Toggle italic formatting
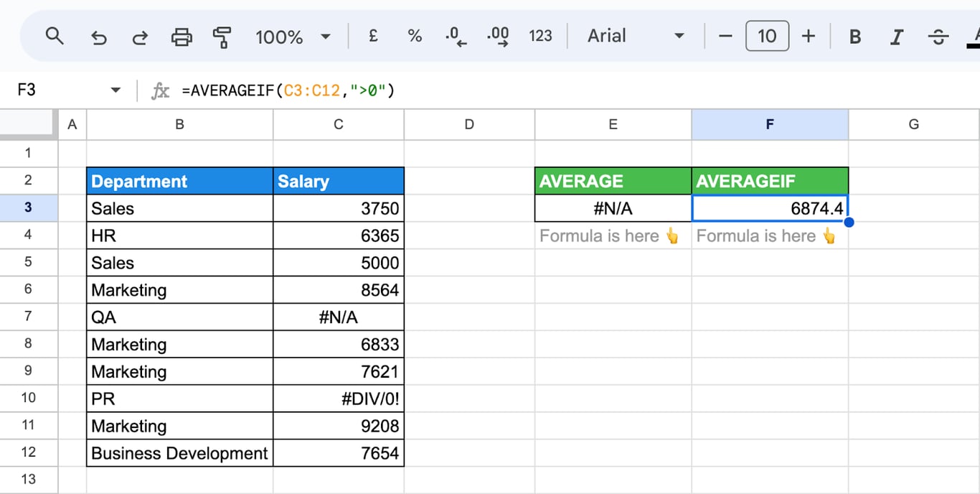Viewport: 980px width, 494px height. pyautogui.click(x=896, y=37)
